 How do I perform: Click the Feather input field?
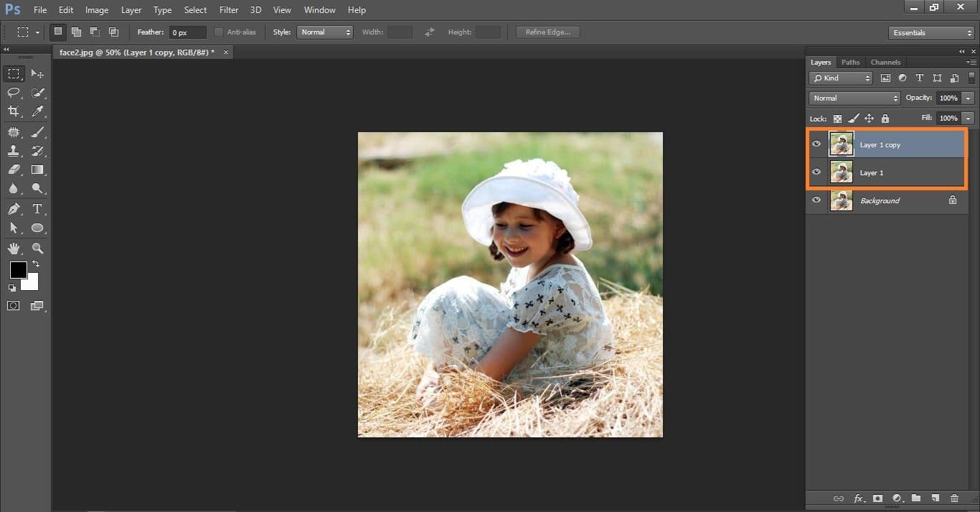[187, 32]
